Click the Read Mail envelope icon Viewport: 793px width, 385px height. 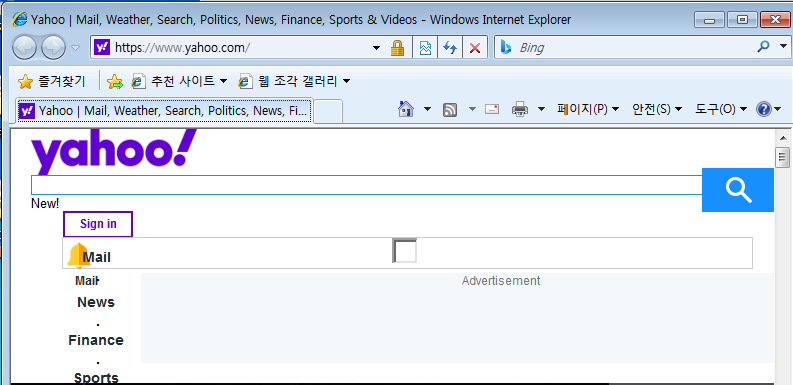pyautogui.click(x=492, y=109)
